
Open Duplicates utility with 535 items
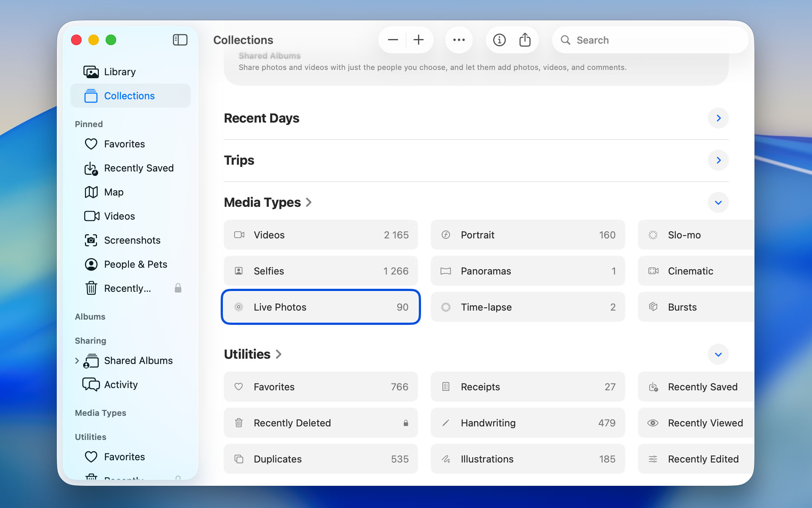(x=321, y=459)
